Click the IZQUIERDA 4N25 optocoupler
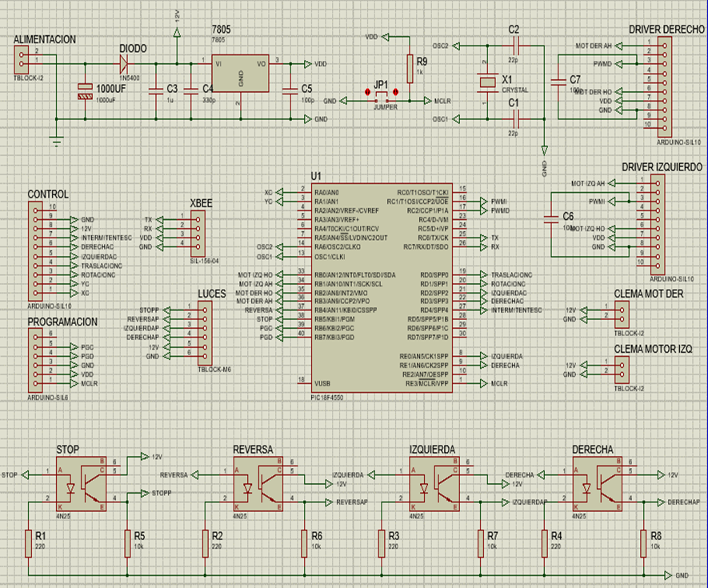The width and height of the screenshot is (708, 588). pos(434,485)
